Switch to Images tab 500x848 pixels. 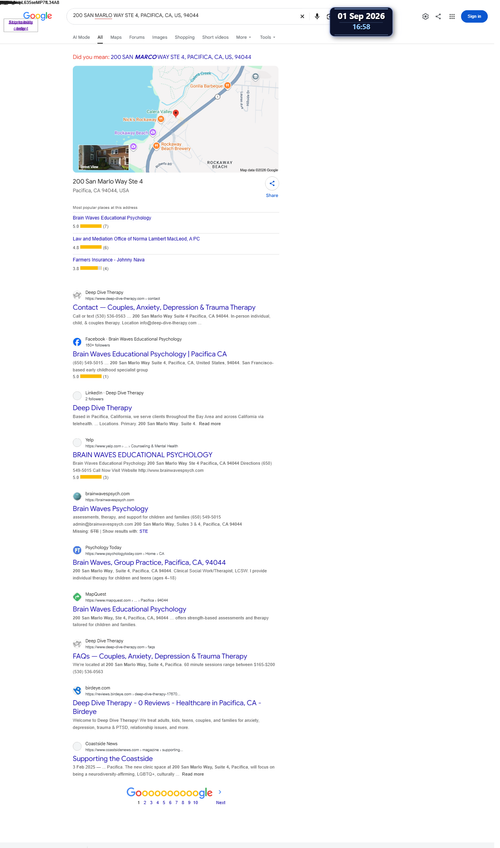coord(159,37)
